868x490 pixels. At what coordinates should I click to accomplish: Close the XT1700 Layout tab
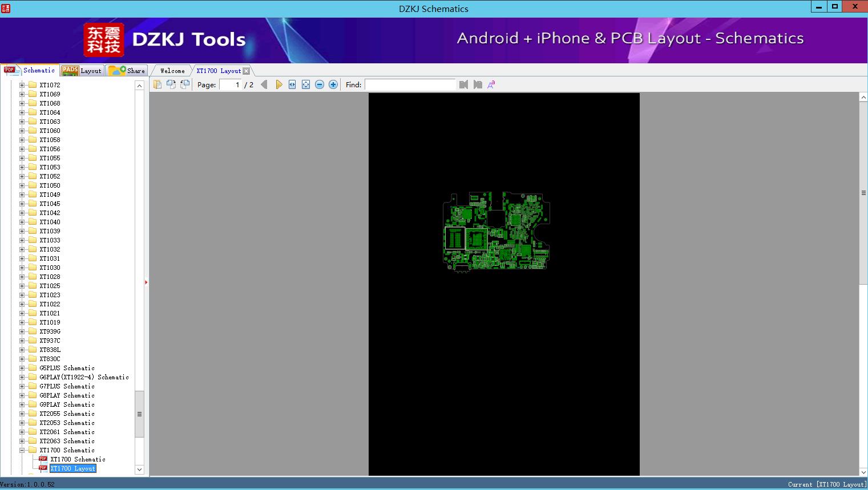point(247,71)
